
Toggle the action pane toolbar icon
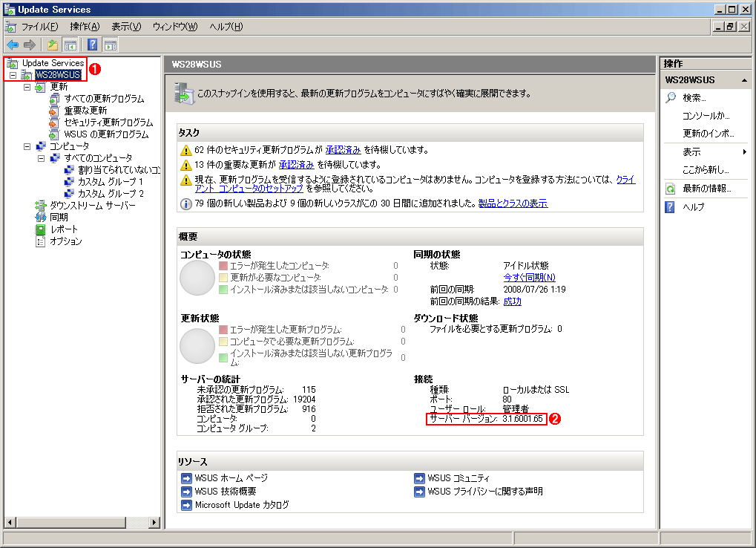(111, 45)
